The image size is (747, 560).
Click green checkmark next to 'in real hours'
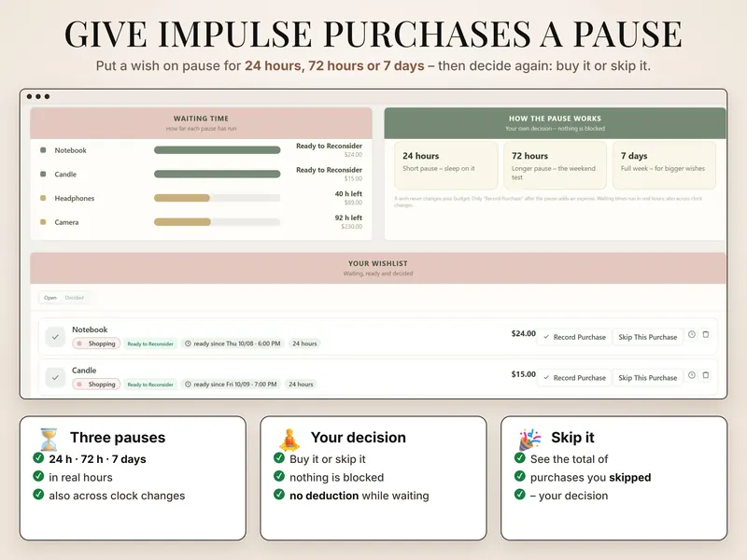tap(38, 476)
